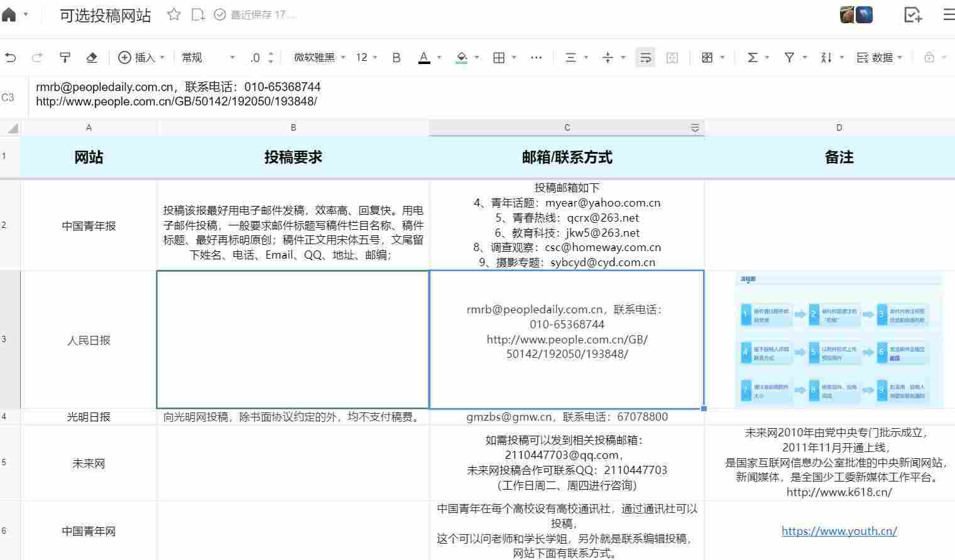Toggle text wrap for cells
The width and height of the screenshot is (955, 560).
tap(645, 58)
